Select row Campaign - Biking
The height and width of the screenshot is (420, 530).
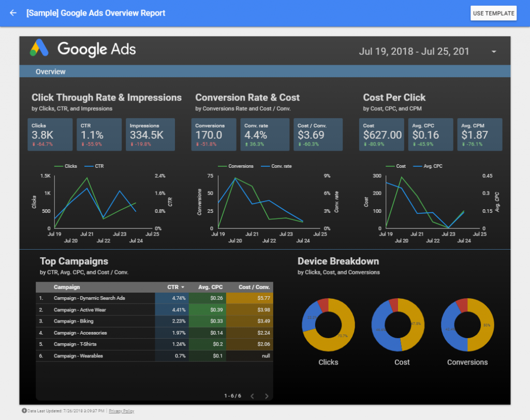click(154, 321)
